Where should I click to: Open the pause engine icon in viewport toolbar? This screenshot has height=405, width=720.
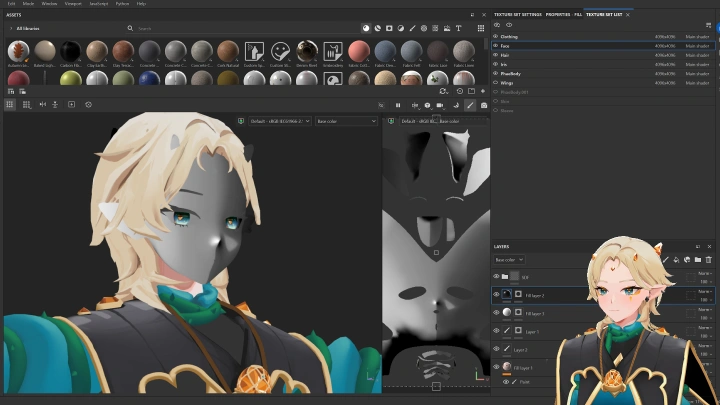click(x=398, y=105)
